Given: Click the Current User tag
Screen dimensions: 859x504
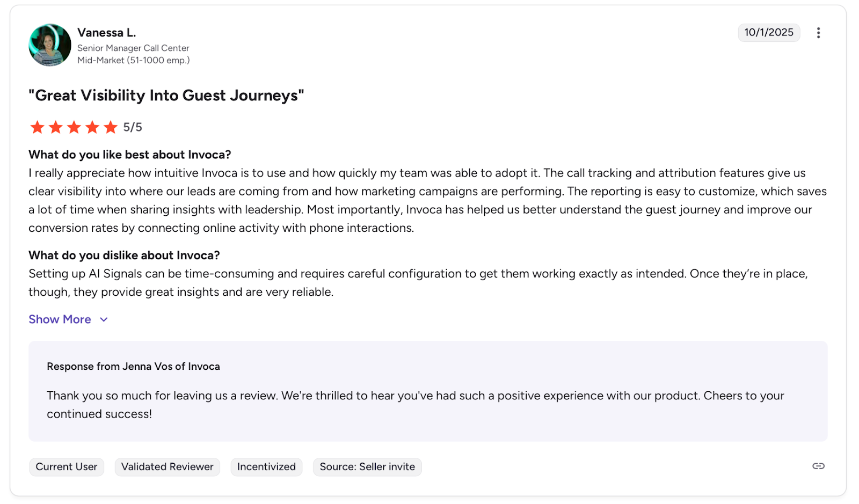Looking at the screenshot, I should click(67, 467).
